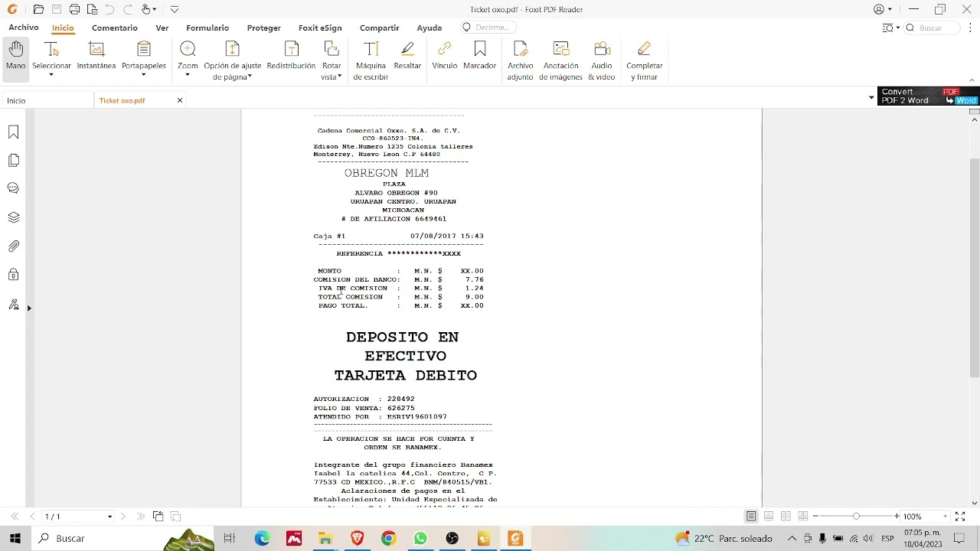Expand the Portapapeles dropdown arrow

click(143, 75)
